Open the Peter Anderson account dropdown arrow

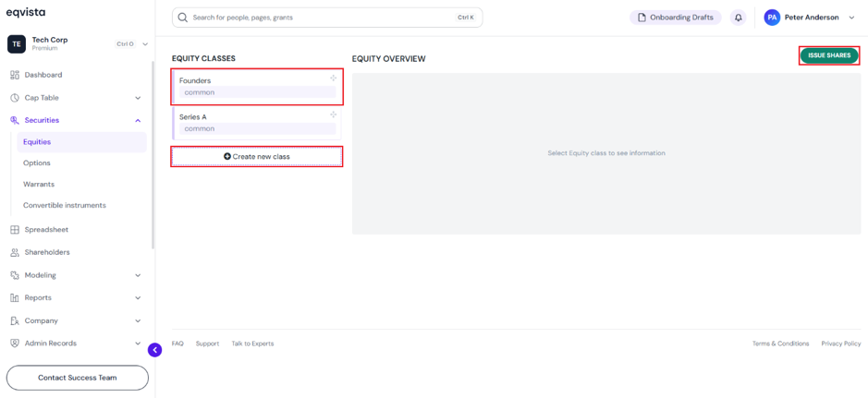pos(851,18)
